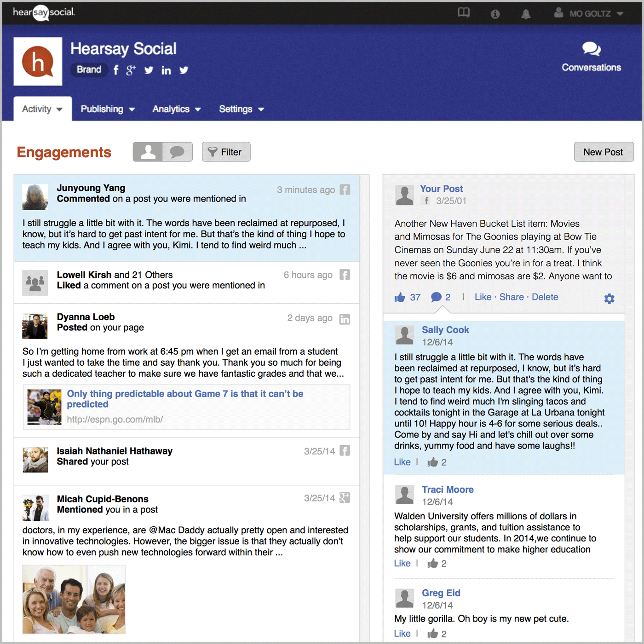Viewport: 644px width, 644px height.
Task: Like Traci Moore's comment
Action: click(x=402, y=563)
